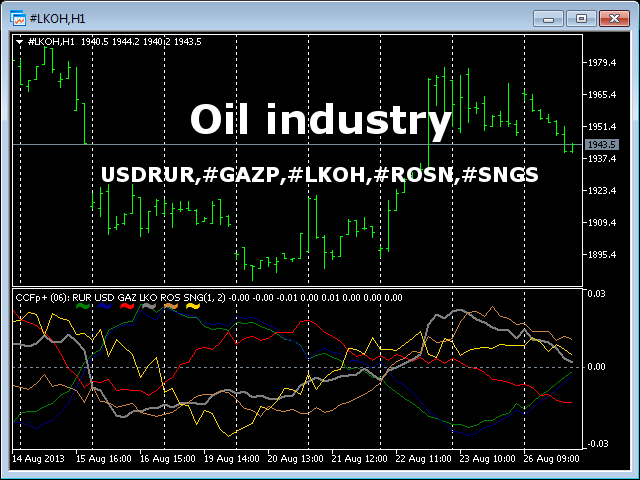Image resolution: width=640 pixels, height=480 pixels.
Task: Minimize the #LKOH,H1 chart window
Action: click(x=548, y=17)
